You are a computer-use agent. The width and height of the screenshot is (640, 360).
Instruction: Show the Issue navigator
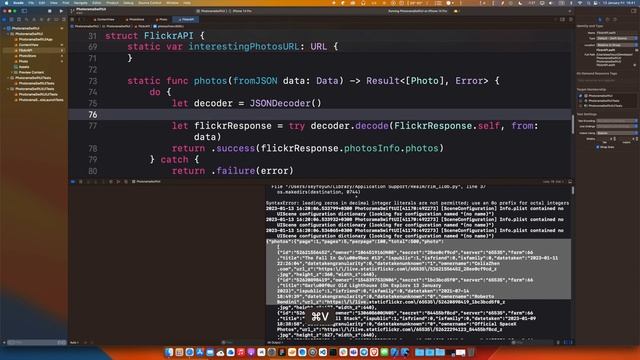pos(34,19)
